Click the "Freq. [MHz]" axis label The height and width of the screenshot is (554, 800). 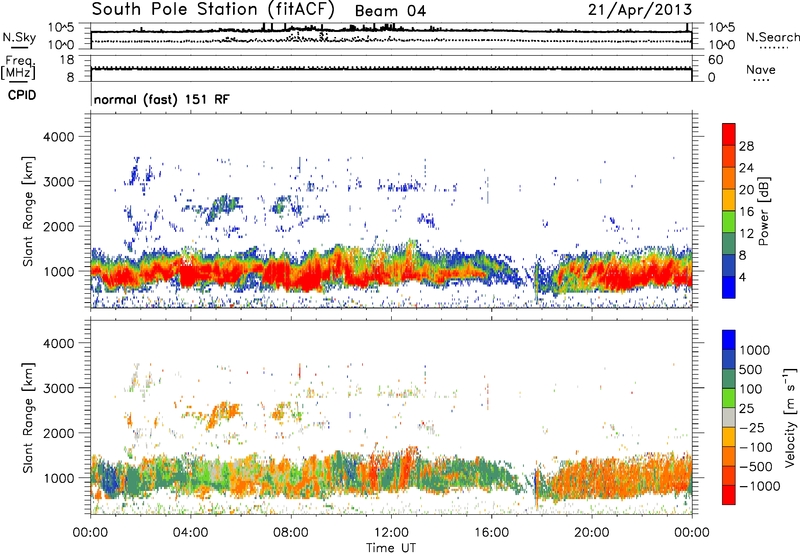pos(18,68)
